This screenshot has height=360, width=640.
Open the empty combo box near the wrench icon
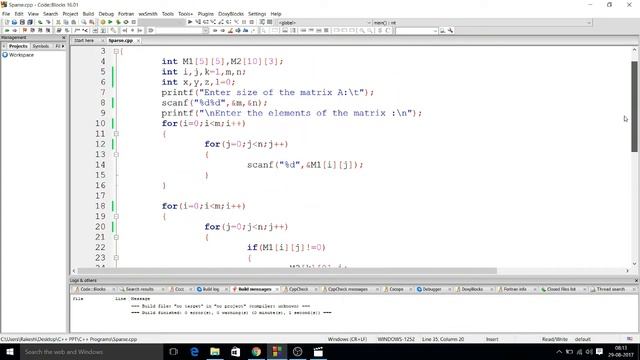pyautogui.click(x=417, y=31)
